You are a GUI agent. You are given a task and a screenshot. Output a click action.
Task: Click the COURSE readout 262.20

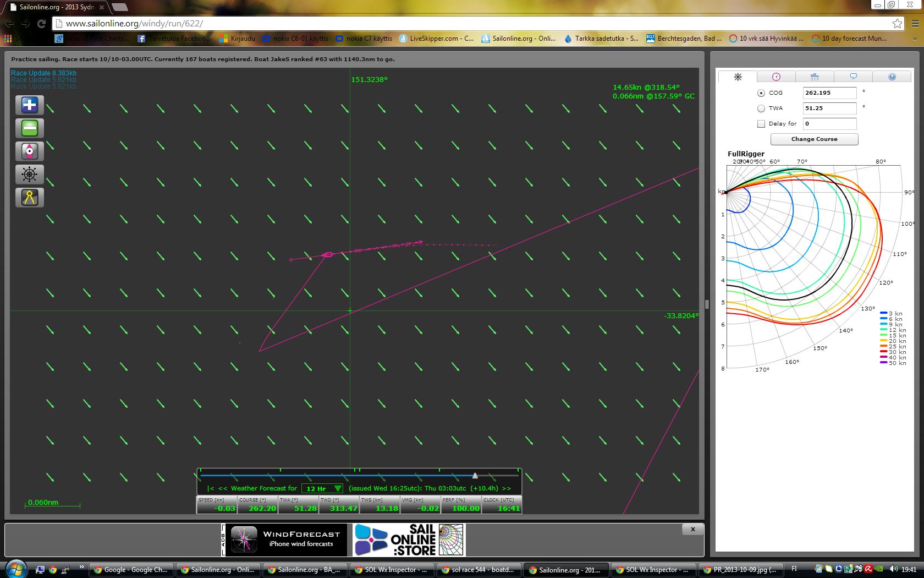pos(257,505)
